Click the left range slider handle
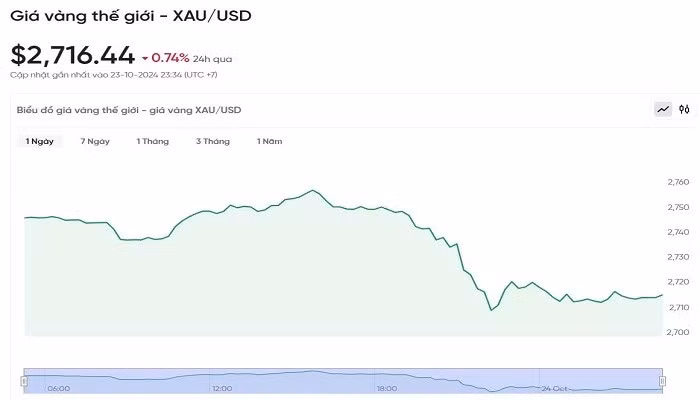This screenshot has height=400, width=700. point(24,380)
